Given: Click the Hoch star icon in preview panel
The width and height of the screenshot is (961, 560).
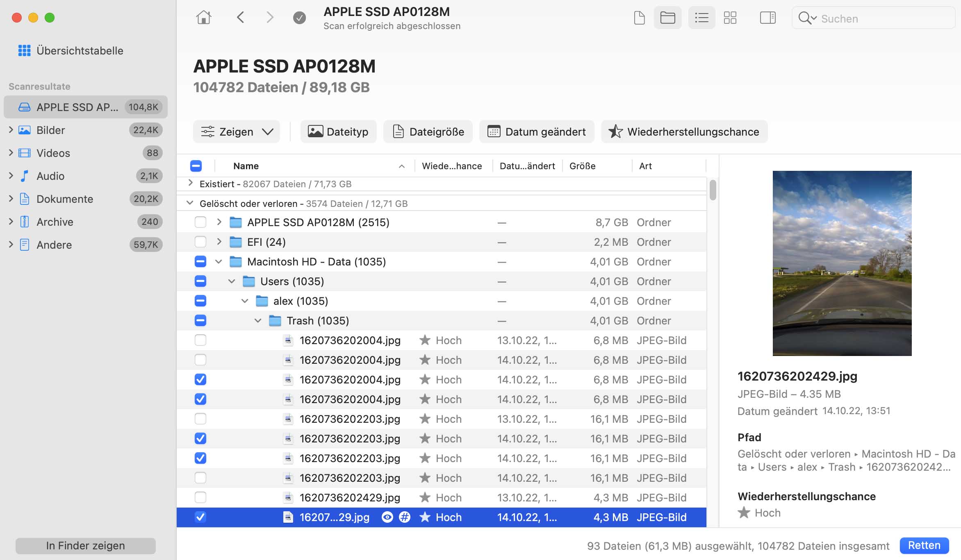Looking at the screenshot, I should pos(744,512).
